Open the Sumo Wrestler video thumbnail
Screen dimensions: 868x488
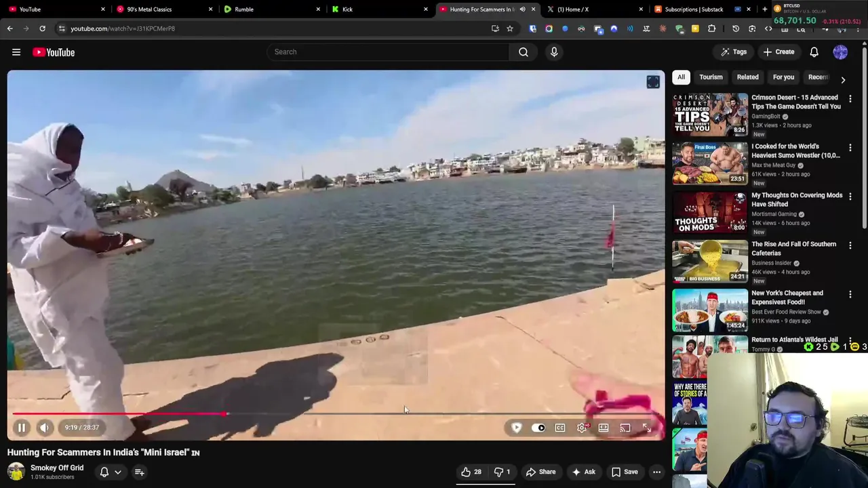(x=709, y=163)
